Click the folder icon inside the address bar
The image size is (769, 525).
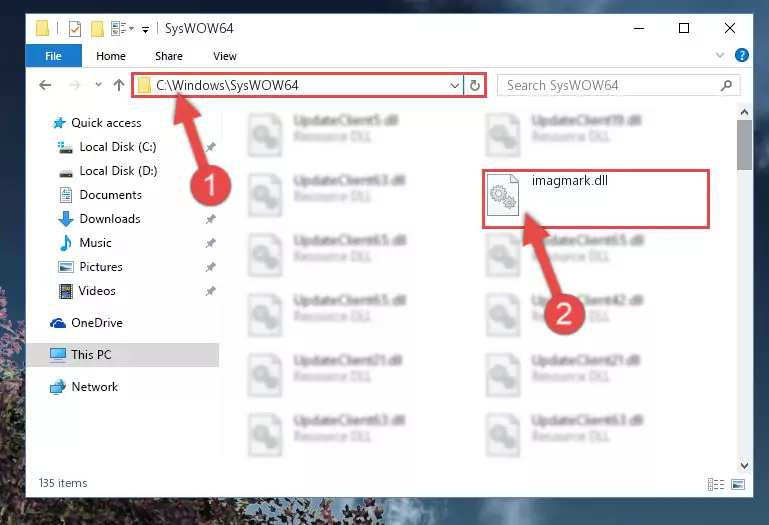point(144,85)
